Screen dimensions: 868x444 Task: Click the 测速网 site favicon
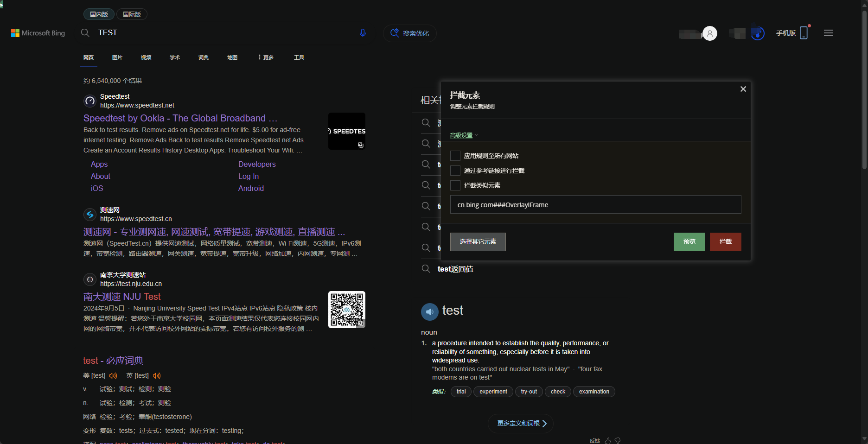90,215
